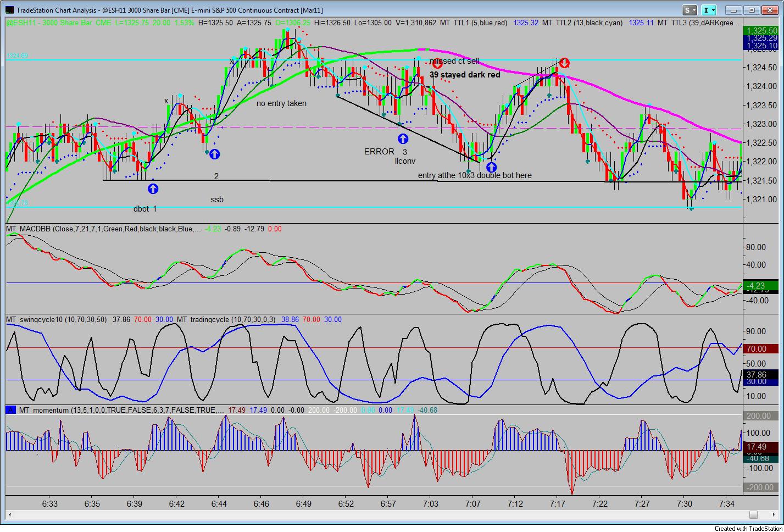Image resolution: width=784 pixels, height=532 pixels.
Task: Click the blue up arrow near 6:44
Action: coord(214,154)
